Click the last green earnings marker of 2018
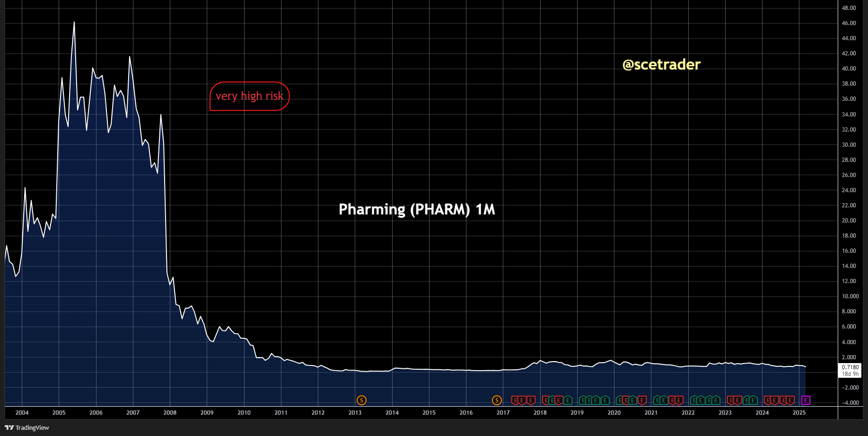 pos(568,400)
